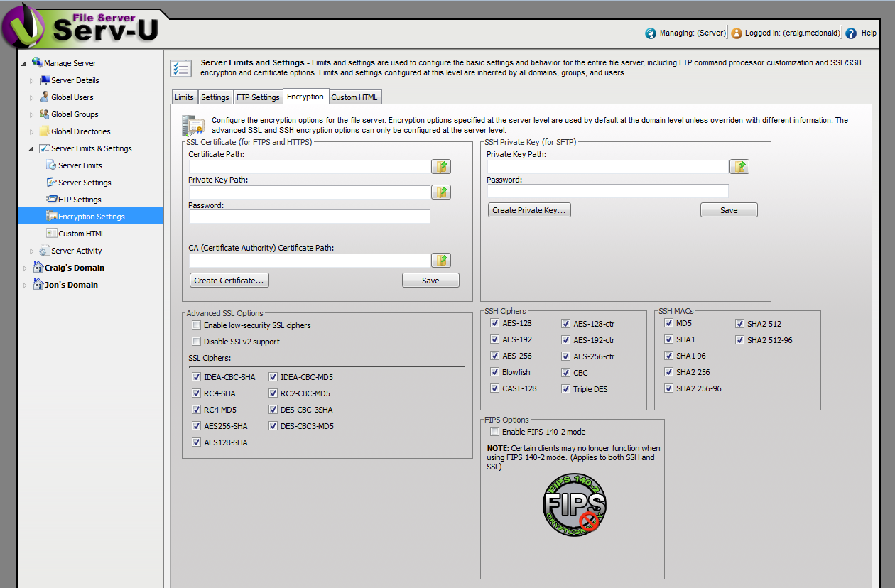The width and height of the screenshot is (895, 588).
Task: Click the Encryption Settings tree icon
Action: point(51,217)
